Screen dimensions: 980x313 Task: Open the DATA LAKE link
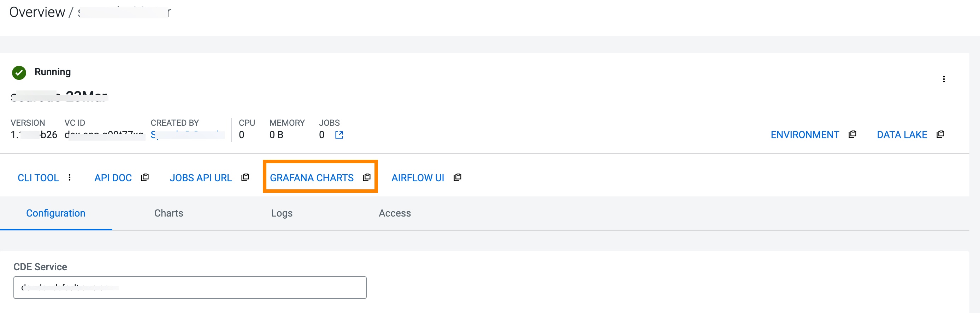click(902, 135)
